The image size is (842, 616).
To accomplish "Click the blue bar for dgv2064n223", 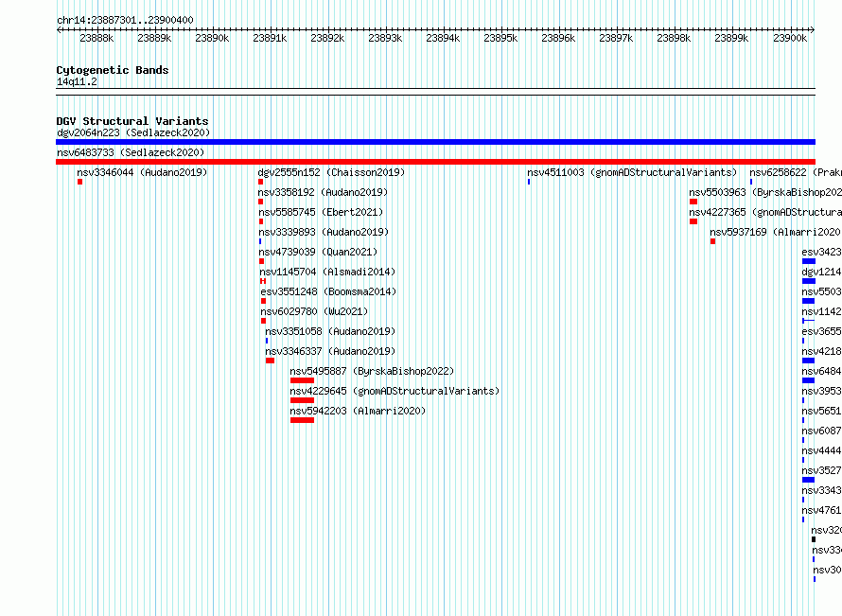I will click(x=435, y=142).
